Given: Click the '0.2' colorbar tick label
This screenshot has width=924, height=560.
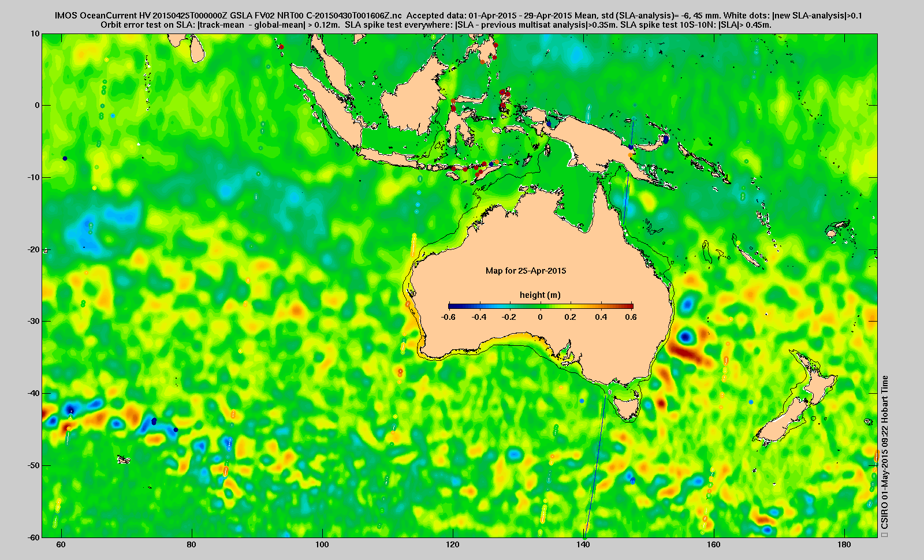Looking at the screenshot, I should (x=571, y=317).
